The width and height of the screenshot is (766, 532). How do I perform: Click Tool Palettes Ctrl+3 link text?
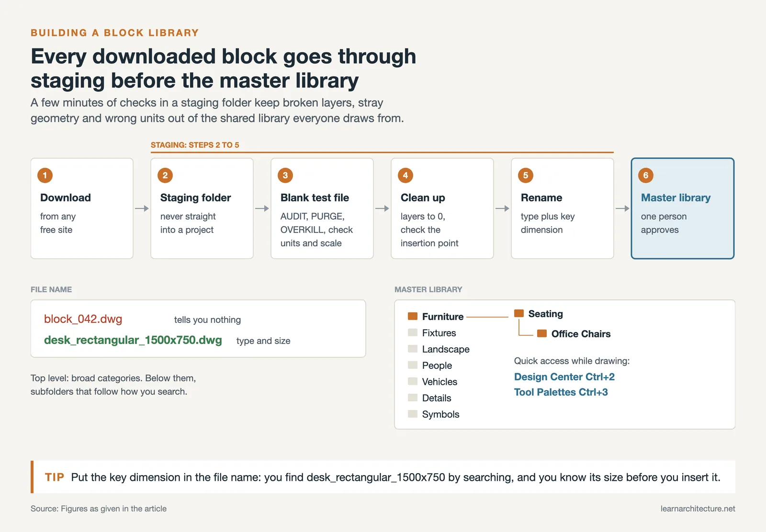tap(561, 392)
